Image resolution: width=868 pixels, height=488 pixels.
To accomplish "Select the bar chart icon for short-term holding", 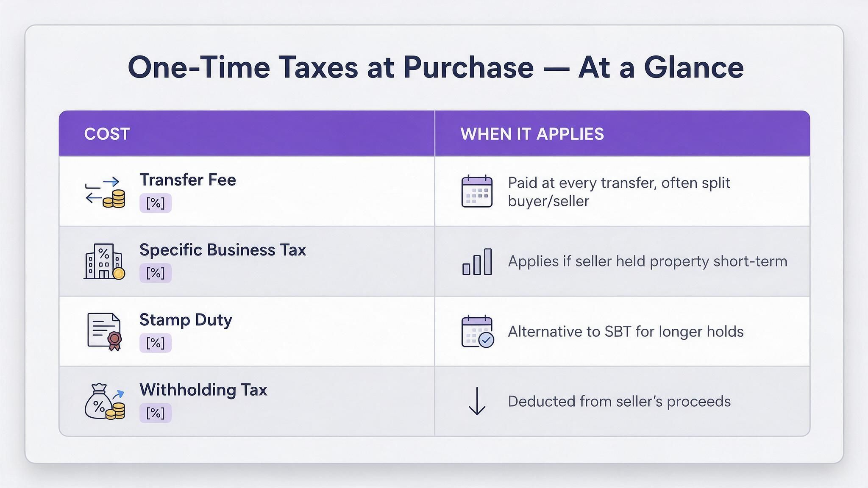I will click(477, 262).
